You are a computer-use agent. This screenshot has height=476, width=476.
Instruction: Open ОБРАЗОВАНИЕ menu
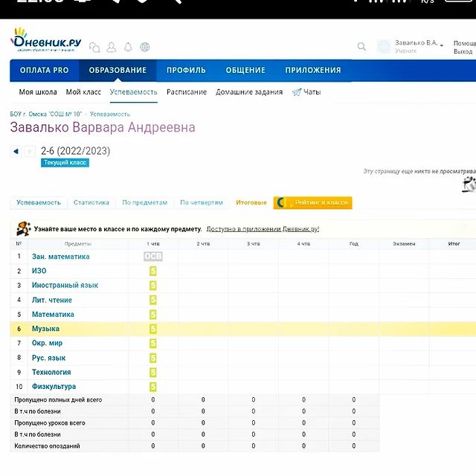pyautogui.click(x=118, y=70)
